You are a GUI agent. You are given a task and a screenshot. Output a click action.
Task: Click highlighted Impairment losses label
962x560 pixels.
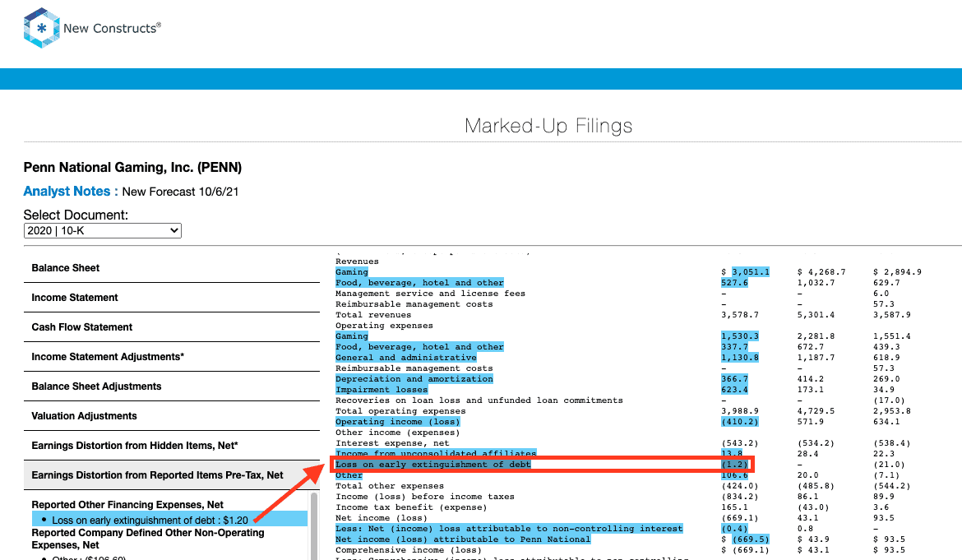(382, 390)
